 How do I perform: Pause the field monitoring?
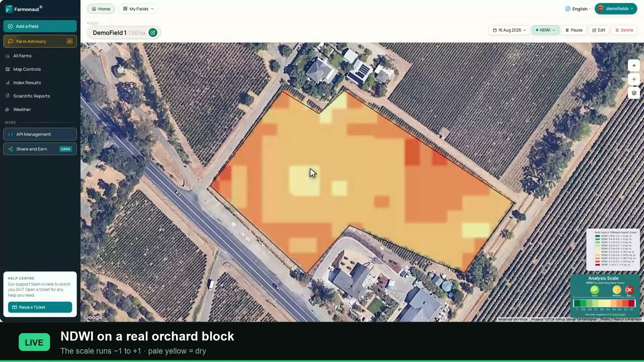(x=574, y=30)
